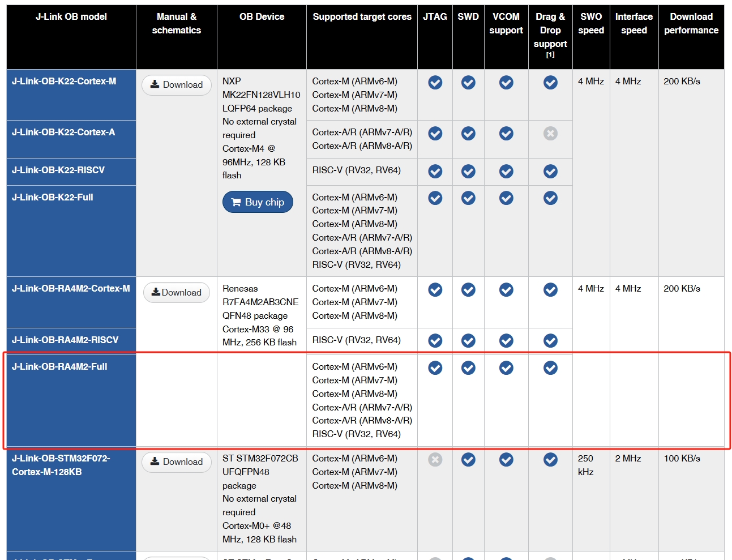
Task: Select the J-Link-OB-K22-Cortex-A model name
Action: tap(63, 132)
